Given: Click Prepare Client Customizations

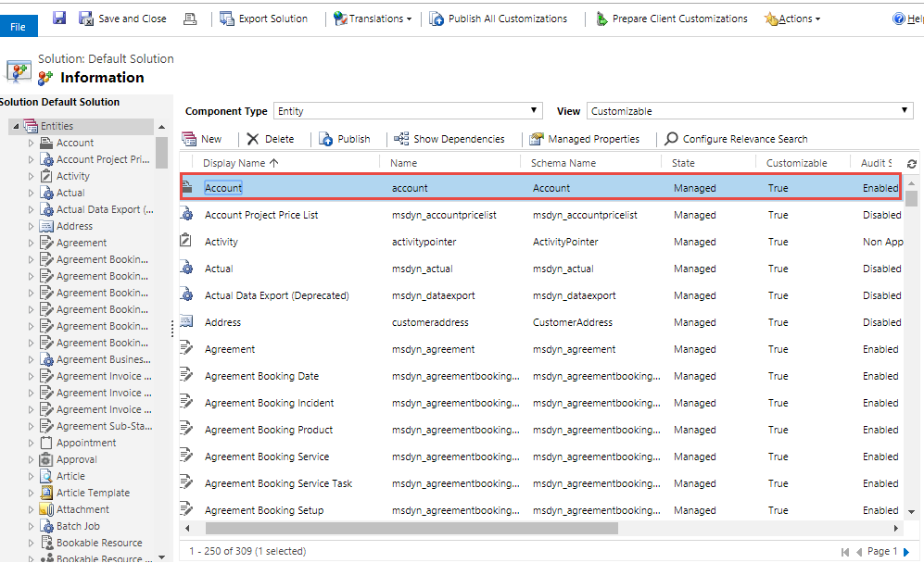Looking at the screenshot, I should coord(671,19).
